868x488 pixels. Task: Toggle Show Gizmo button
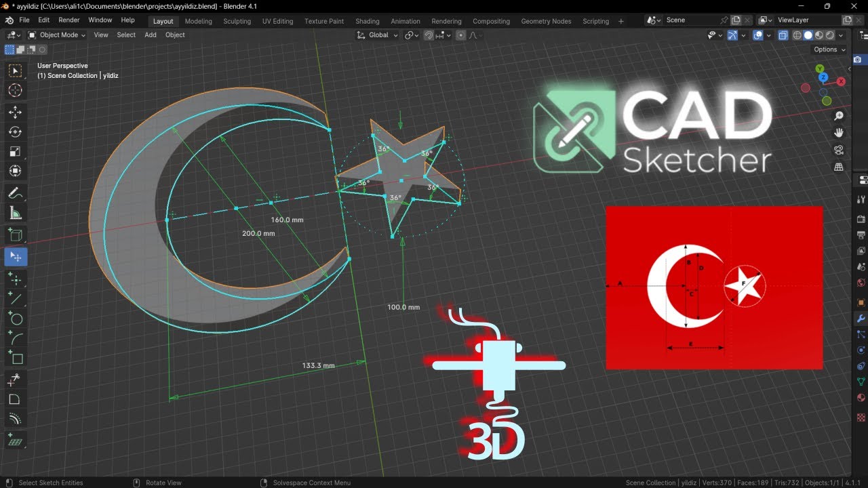click(x=732, y=35)
